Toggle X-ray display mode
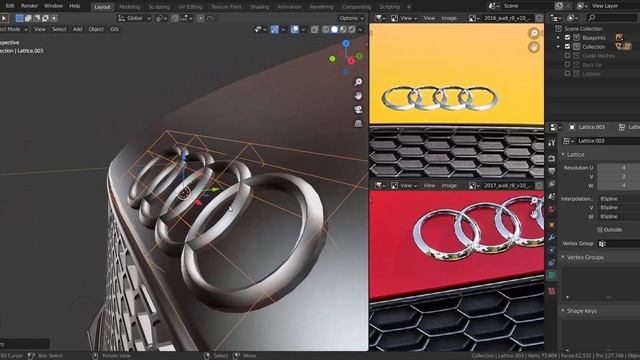Image resolution: width=640 pixels, height=360 pixels. point(314,29)
